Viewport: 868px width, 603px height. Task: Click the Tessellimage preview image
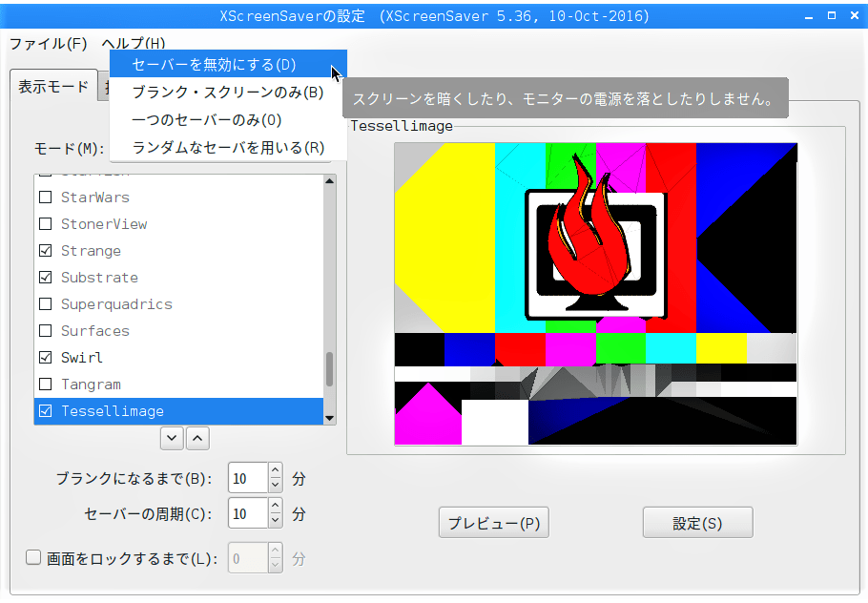[x=595, y=294]
